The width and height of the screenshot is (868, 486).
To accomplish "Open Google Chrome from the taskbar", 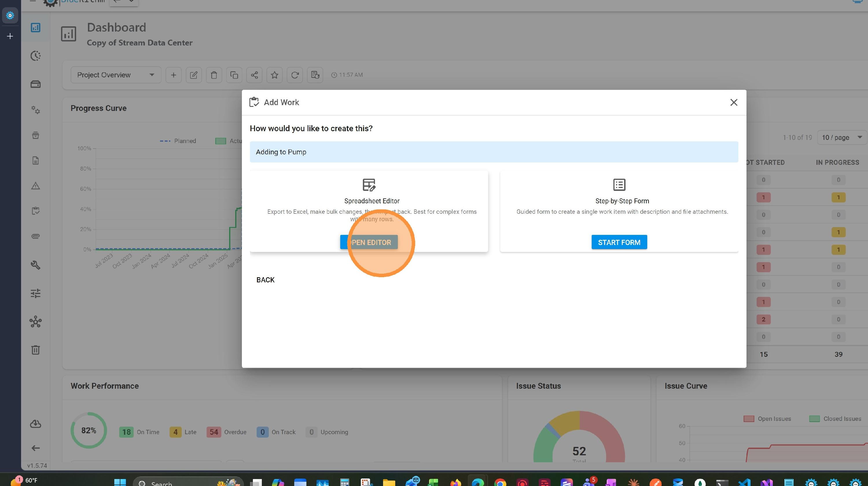I will 500,483.
